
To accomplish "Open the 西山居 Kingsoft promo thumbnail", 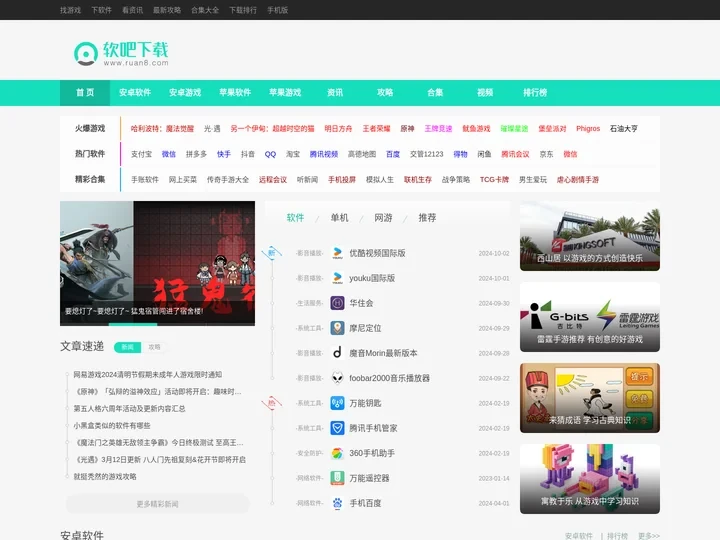I will pos(590,236).
